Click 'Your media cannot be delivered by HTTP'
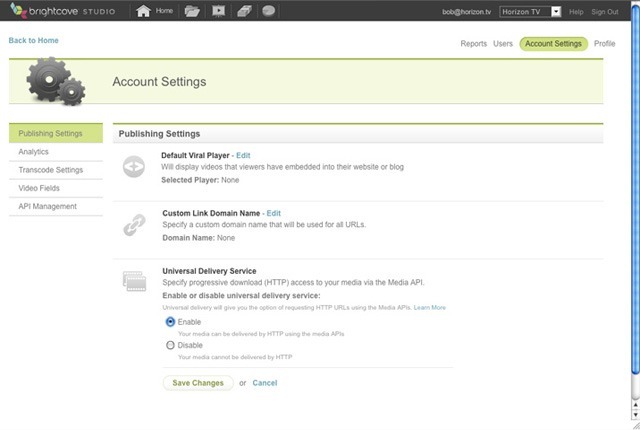 click(x=235, y=357)
